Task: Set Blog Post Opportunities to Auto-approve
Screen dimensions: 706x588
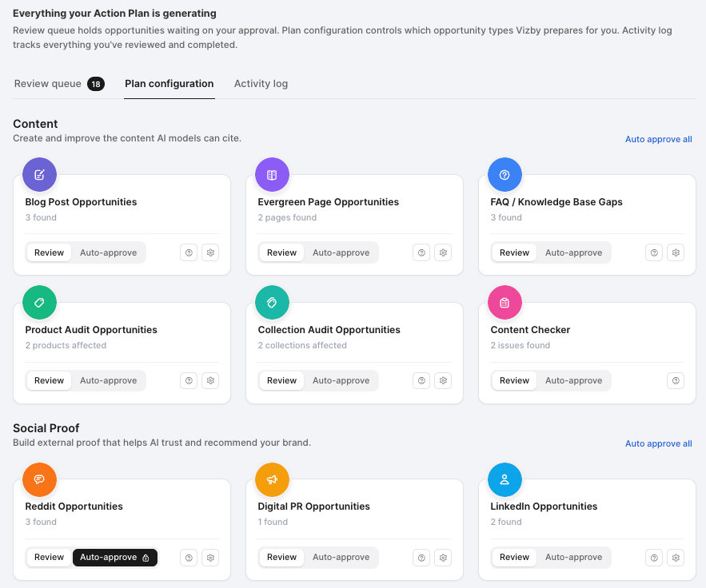Action: coord(109,252)
